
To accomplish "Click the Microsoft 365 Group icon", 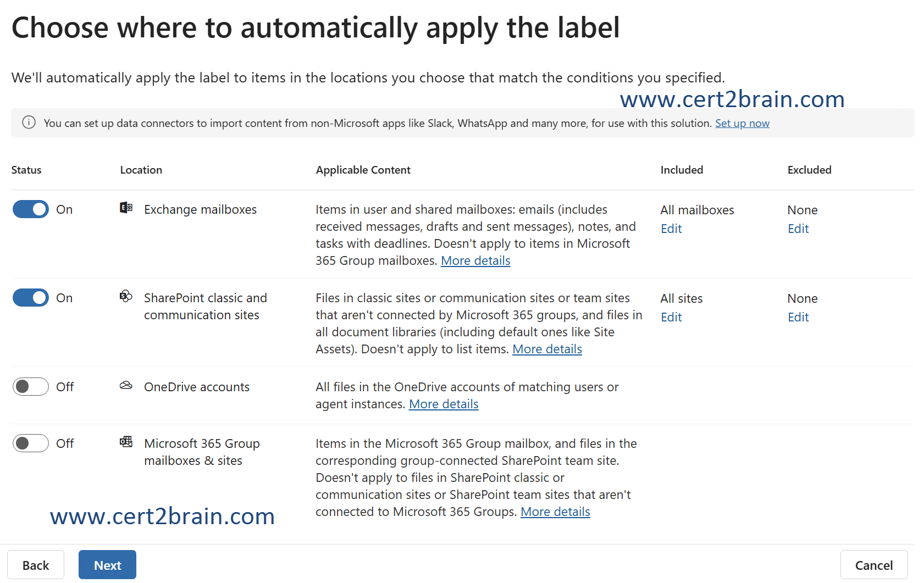I will pos(126,442).
